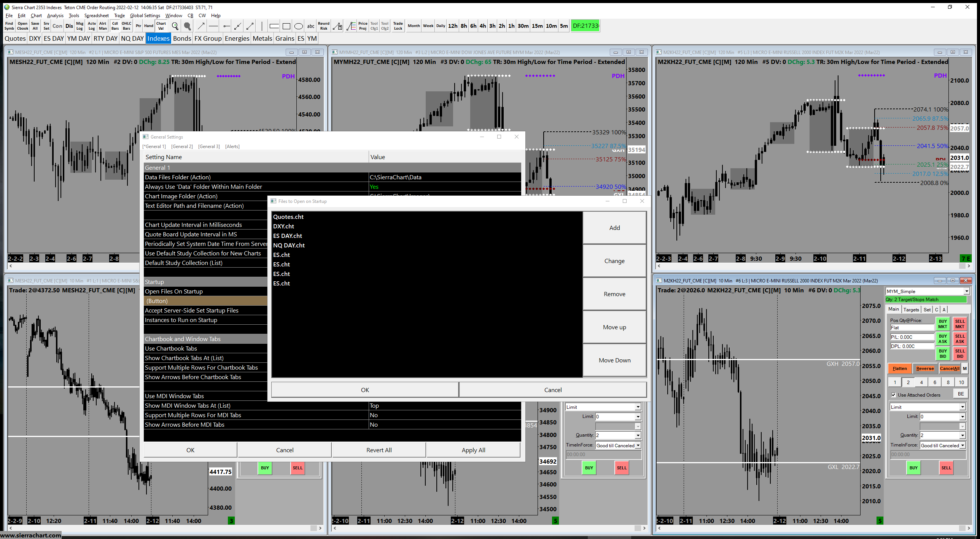Viewport: 980px width, 539px height.
Task: Select the arrow line drawing tool
Action: point(201,26)
